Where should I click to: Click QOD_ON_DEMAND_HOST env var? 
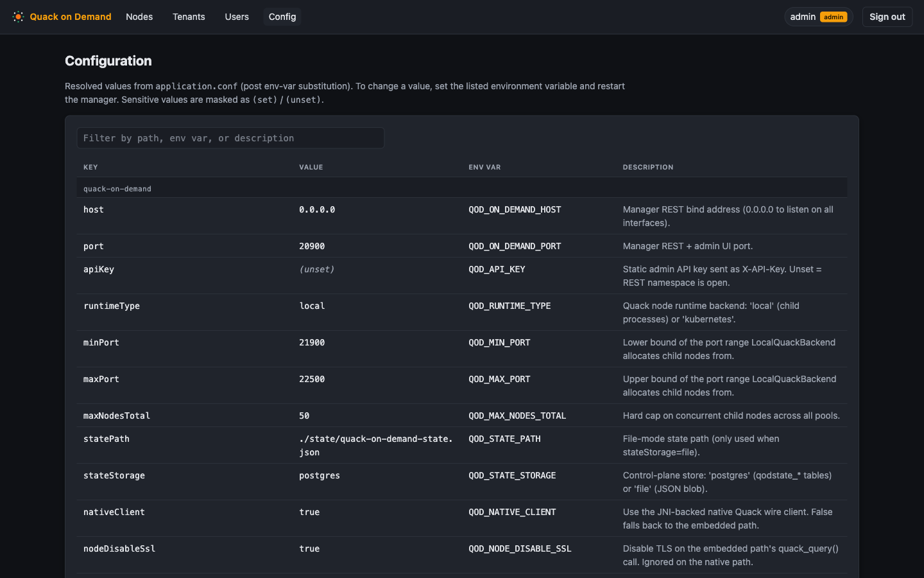515,209
